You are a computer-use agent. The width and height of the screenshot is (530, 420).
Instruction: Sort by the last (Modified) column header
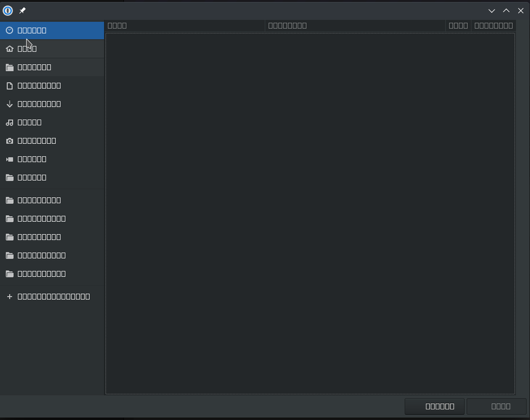pyautogui.click(x=493, y=25)
